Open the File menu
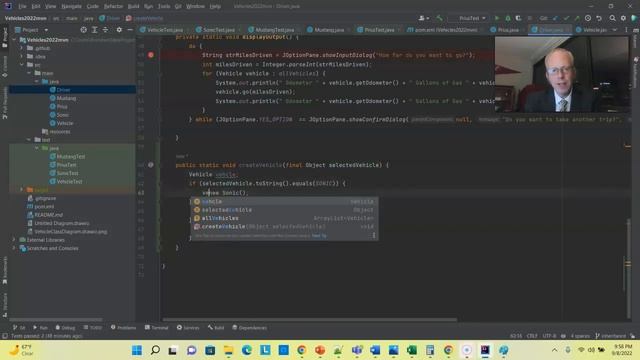 [22, 6]
